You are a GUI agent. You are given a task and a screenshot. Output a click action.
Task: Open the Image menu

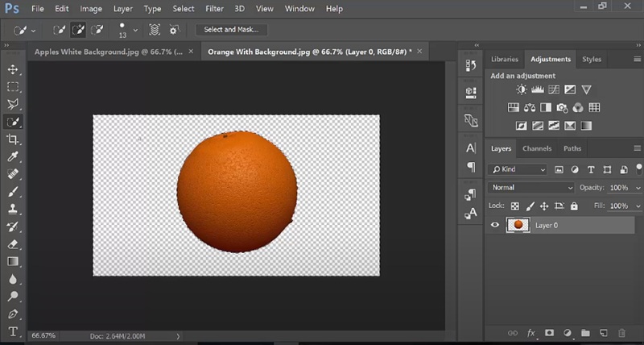[x=91, y=9]
